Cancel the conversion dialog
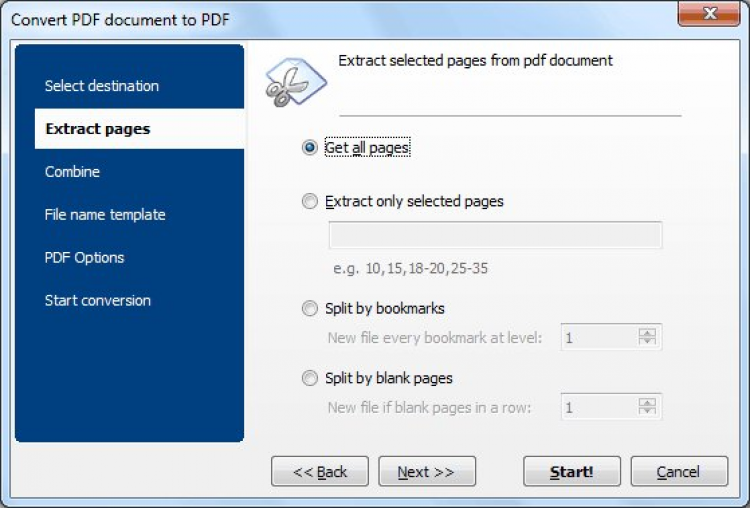Image resolution: width=750 pixels, height=508 pixels. click(x=679, y=472)
